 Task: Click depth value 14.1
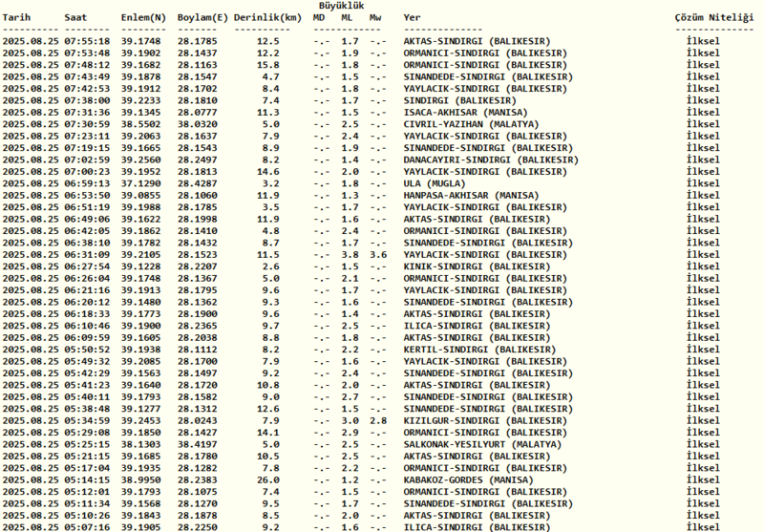268,433
